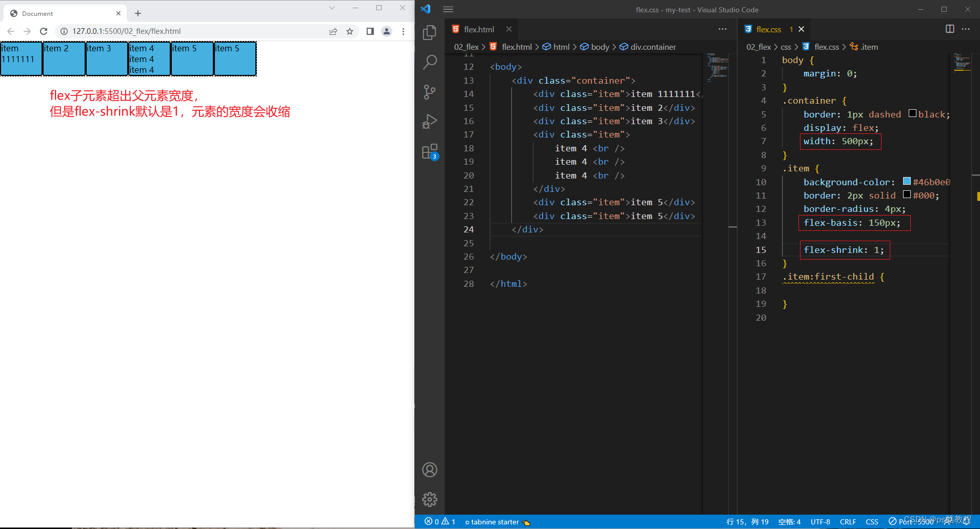This screenshot has height=529, width=980.
Task: Open a new browser tab
Action: click(138, 13)
